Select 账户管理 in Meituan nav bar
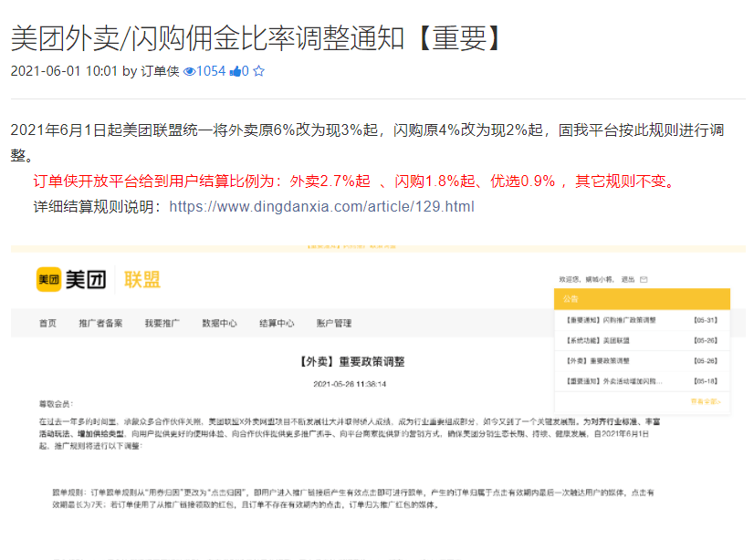The height and width of the screenshot is (560, 754). (334, 323)
